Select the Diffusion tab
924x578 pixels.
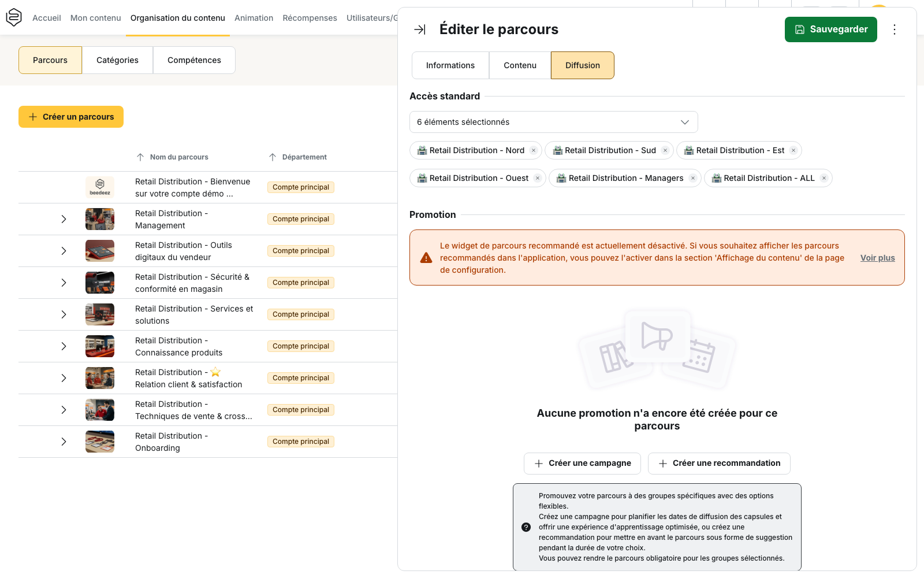(x=583, y=65)
